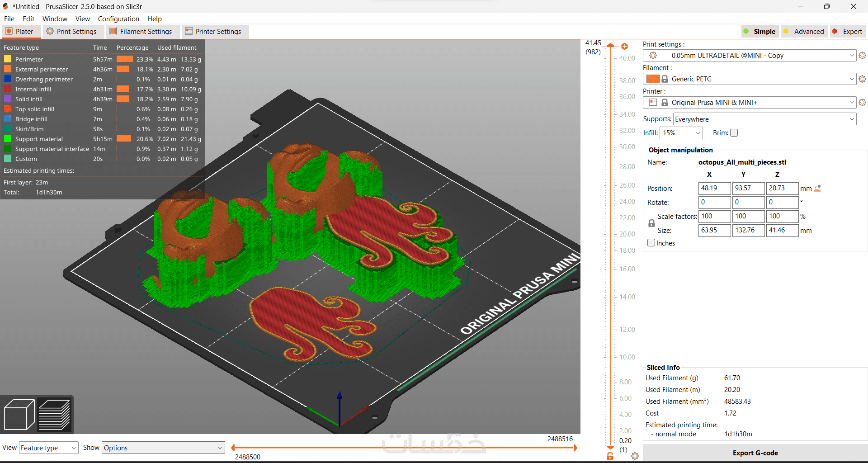Click the lock icon beside Original Prusa MINI
Viewport: 868px width, 463px height.
coord(665,103)
